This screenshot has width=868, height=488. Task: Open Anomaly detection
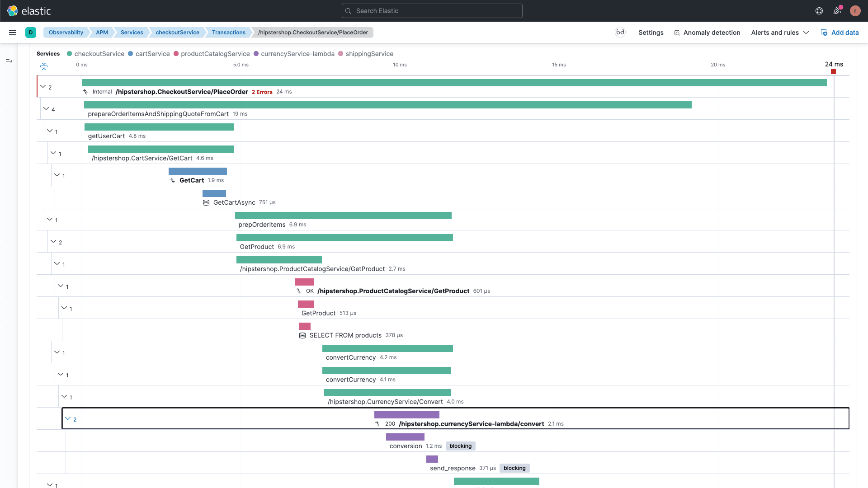pos(707,33)
